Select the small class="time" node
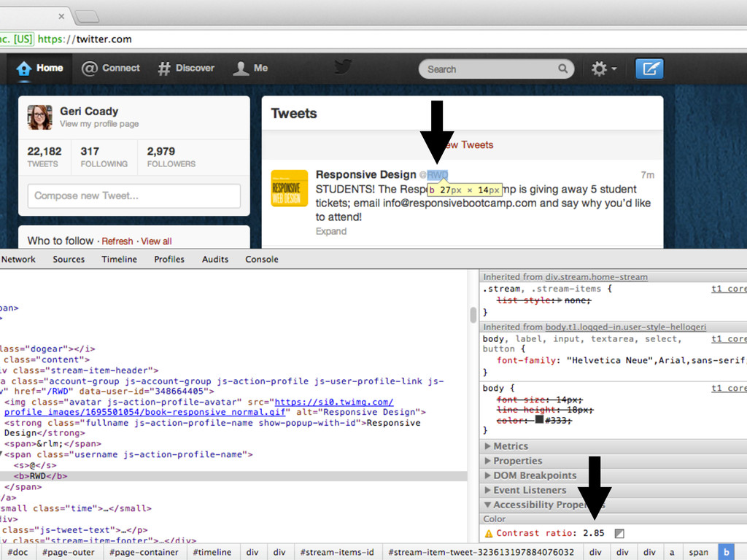Image resolution: width=747 pixels, height=560 pixels. tap(75, 508)
